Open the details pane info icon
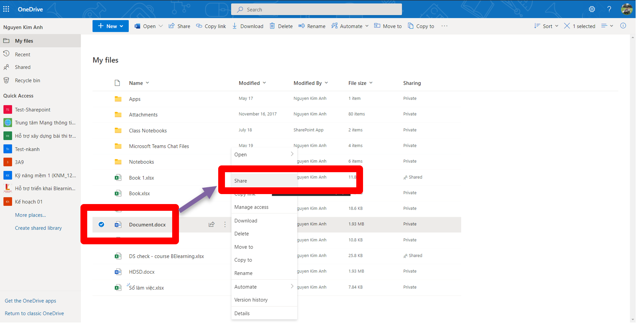 coord(623,26)
